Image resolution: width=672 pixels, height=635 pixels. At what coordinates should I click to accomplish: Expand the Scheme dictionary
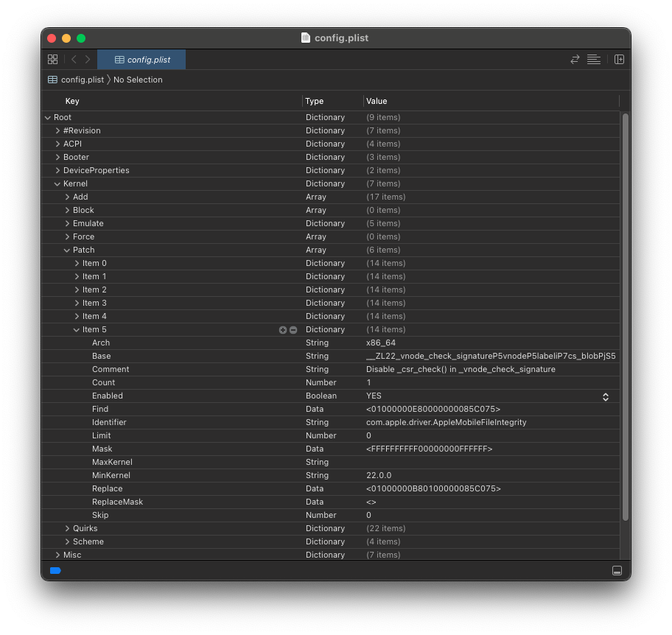[67, 542]
